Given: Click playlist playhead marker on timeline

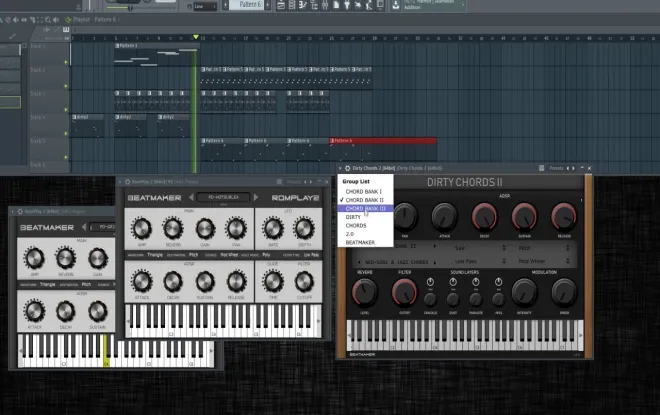Looking at the screenshot, I should pos(196,37).
